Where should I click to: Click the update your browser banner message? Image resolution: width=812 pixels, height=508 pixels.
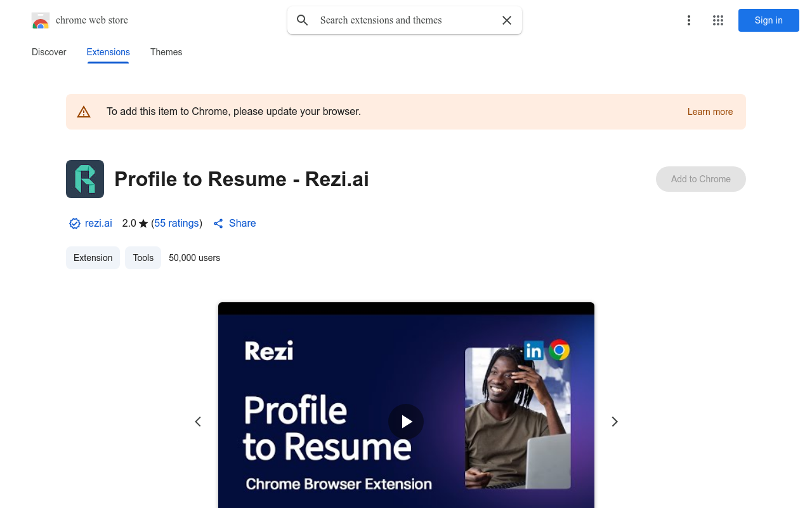(233, 112)
